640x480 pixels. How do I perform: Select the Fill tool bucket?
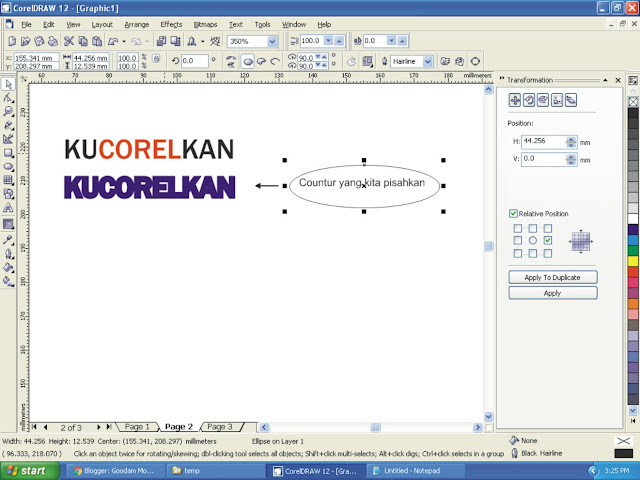(8, 267)
